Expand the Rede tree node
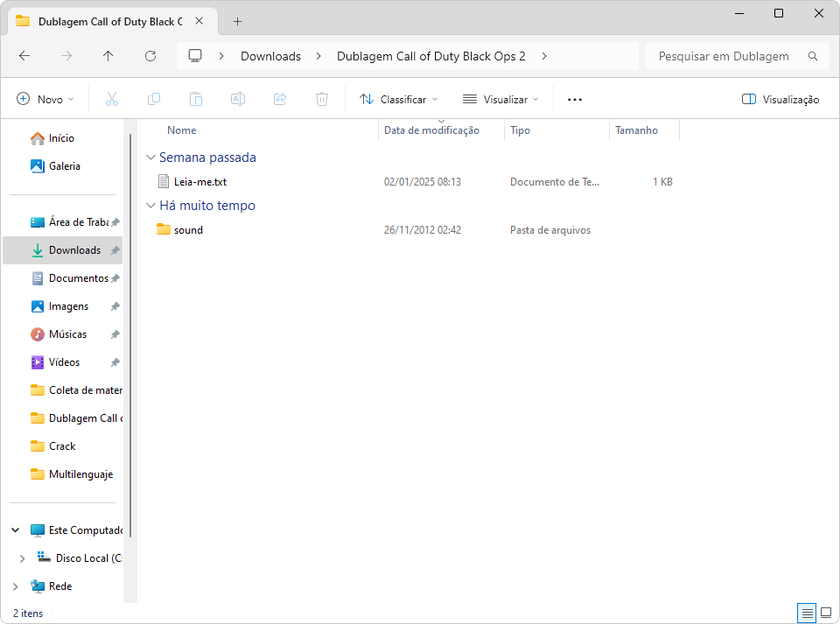The width and height of the screenshot is (840, 624). click(16, 586)
